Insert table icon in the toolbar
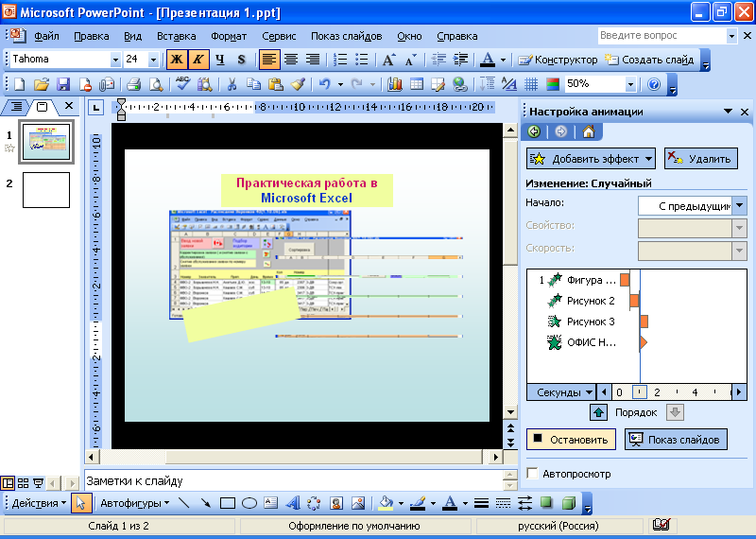Viewport: 756px width, 539px height. (x=416, y=84)
